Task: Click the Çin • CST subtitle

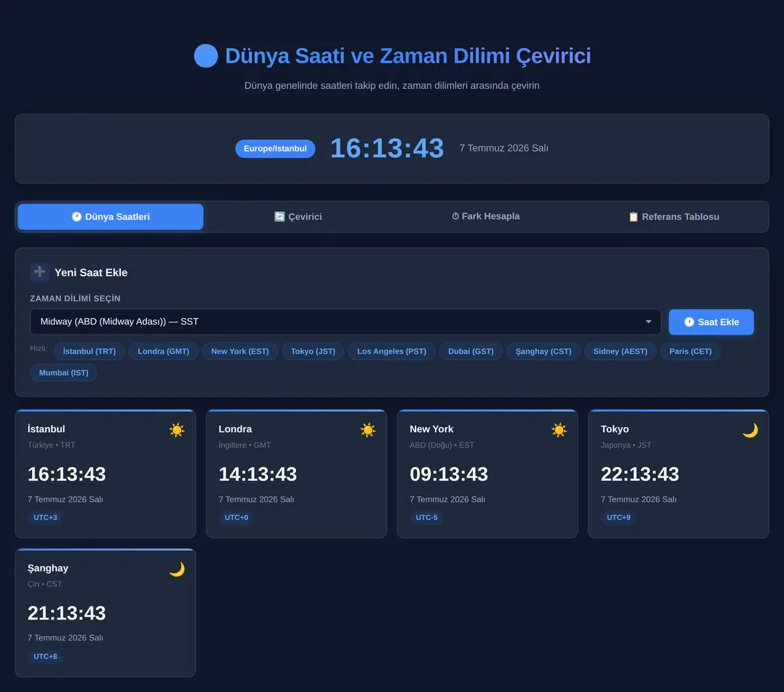Action: [x=45, y=584]
